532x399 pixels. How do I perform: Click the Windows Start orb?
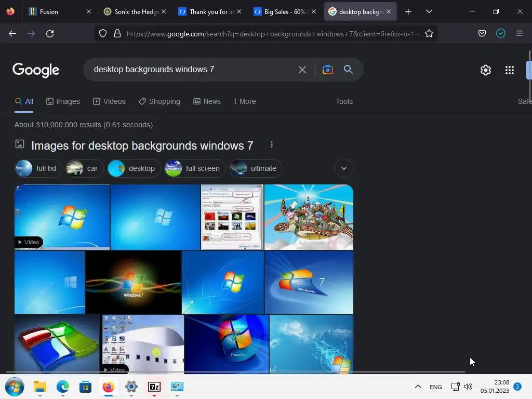point(15,387)
